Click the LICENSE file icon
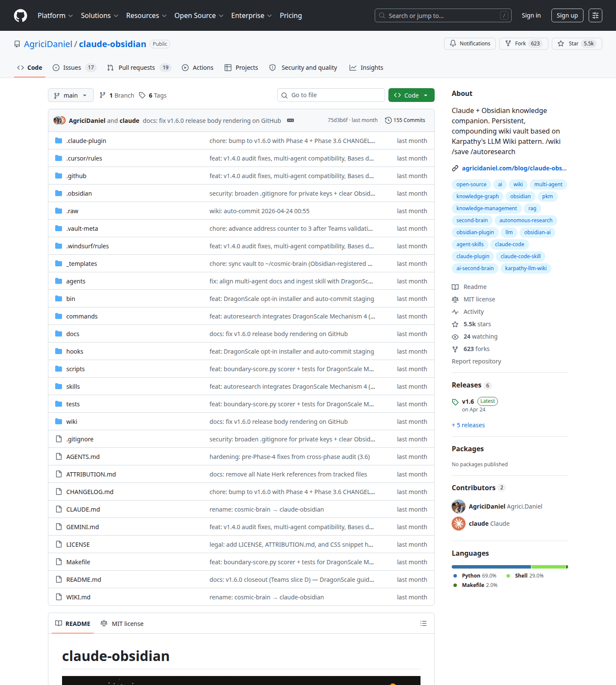Viewport: 616px width, 685px height. [59, 544]
